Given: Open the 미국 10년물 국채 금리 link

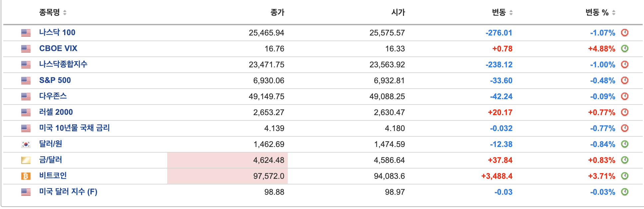Looking at the screenshot, I should pyautogui.click(x=74, y=128).
